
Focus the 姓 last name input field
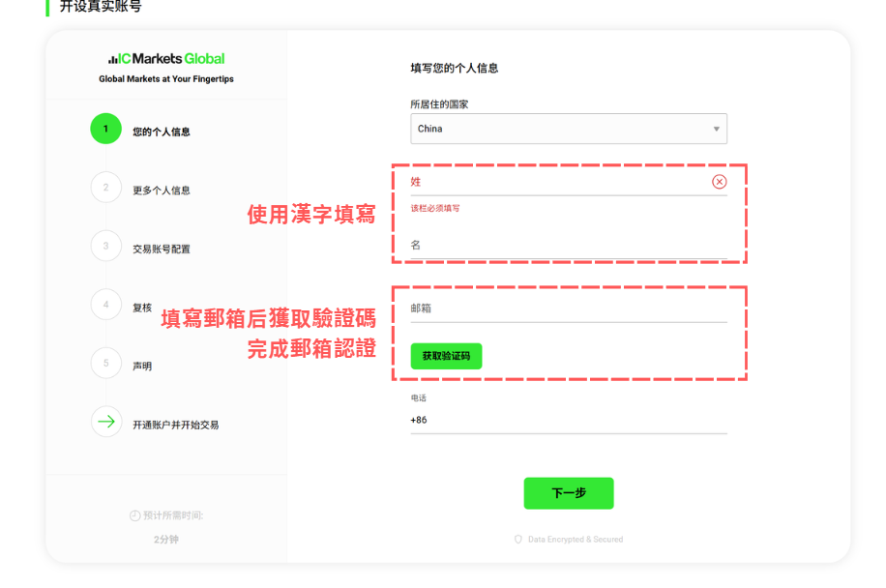tap(556, 182)
